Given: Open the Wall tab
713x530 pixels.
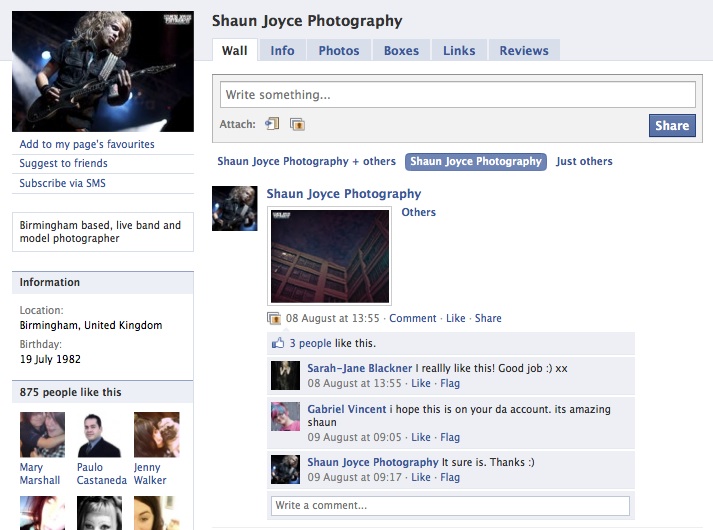Looking at the screenshot, I should click(235, 50).
